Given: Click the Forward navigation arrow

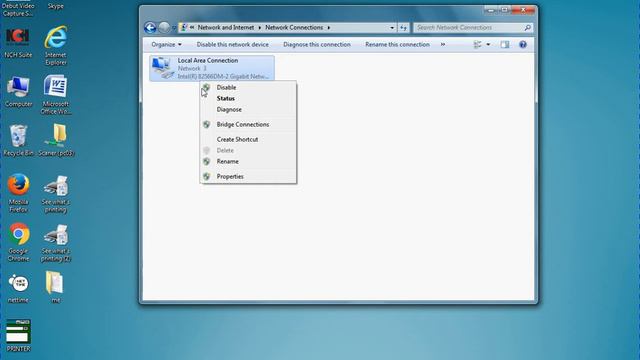Looking at the screenshot, I should (164, 28).
